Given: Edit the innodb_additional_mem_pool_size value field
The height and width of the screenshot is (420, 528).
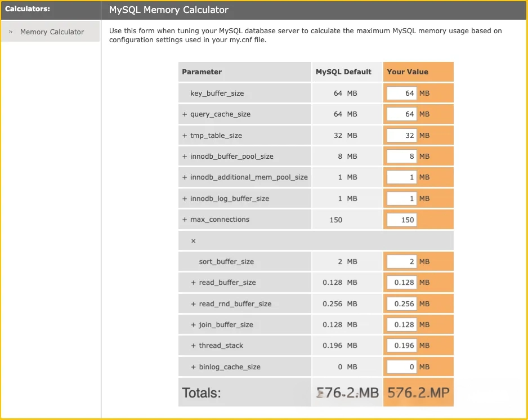Looking at the screenshot, I should pyautogui.click(x=402, y=177).
